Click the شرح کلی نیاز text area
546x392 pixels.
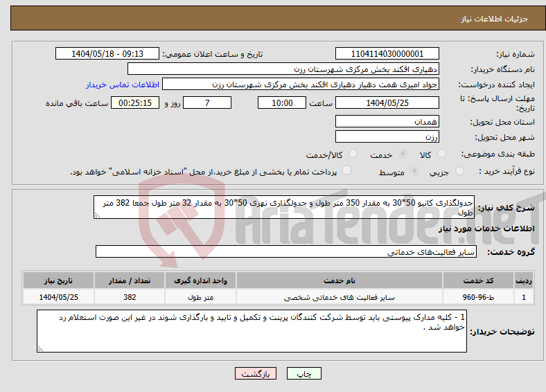(284, 207)
